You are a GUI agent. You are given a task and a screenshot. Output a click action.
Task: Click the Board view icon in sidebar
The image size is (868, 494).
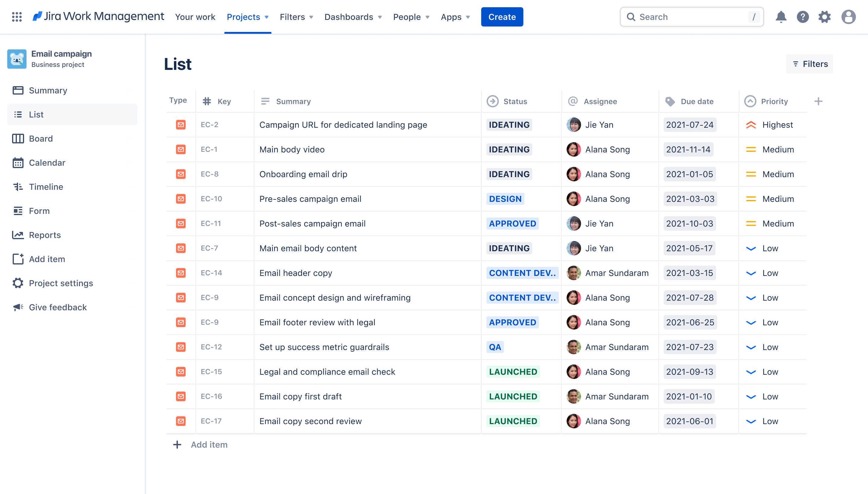point(18,138)
